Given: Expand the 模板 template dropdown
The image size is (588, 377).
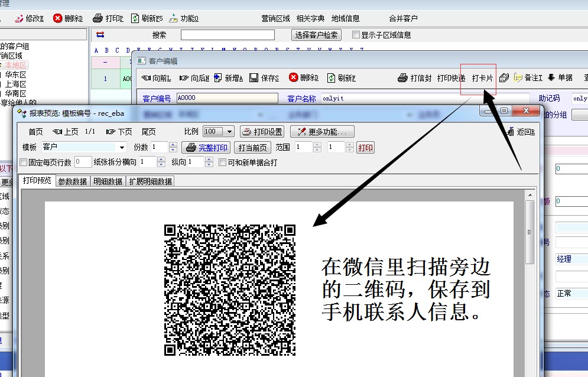Looking at the screenshot, I should (x=122, y=148).
